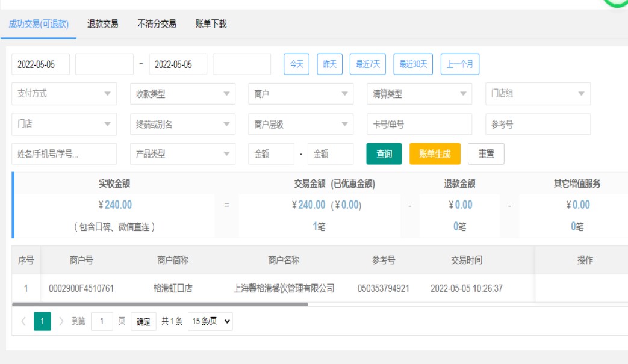
Task: Go to the 账单下载 tab
Action: point(211,24)
